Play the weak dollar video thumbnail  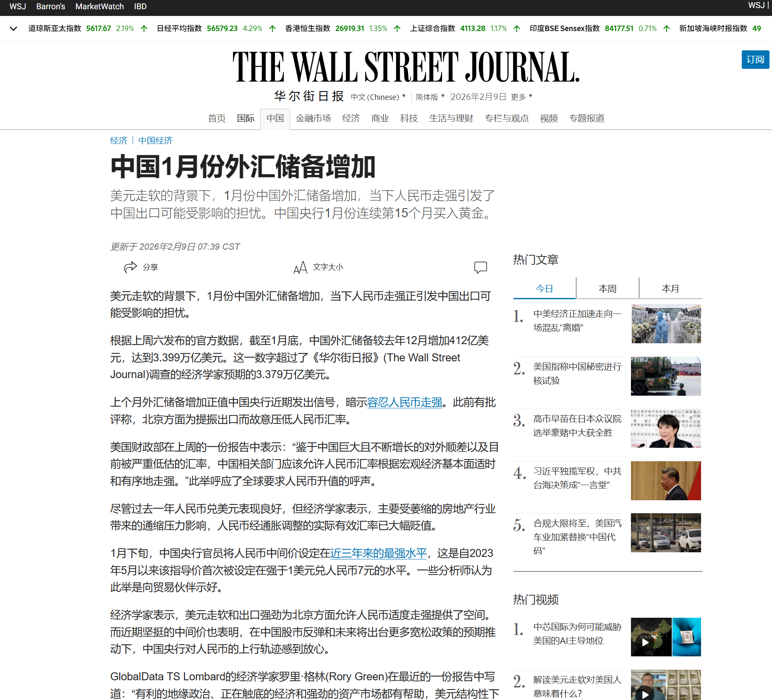(665, 685)
